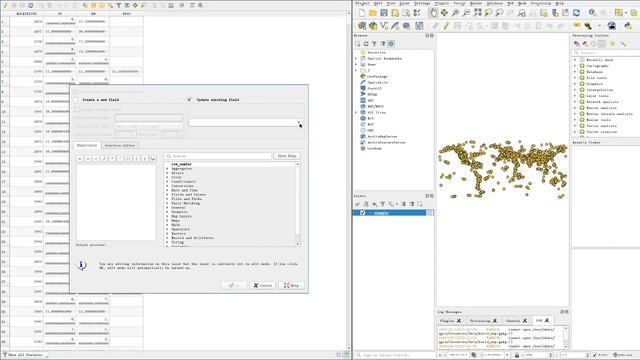
Task: Open the Layer menu
Action: [x=404, y=3]
